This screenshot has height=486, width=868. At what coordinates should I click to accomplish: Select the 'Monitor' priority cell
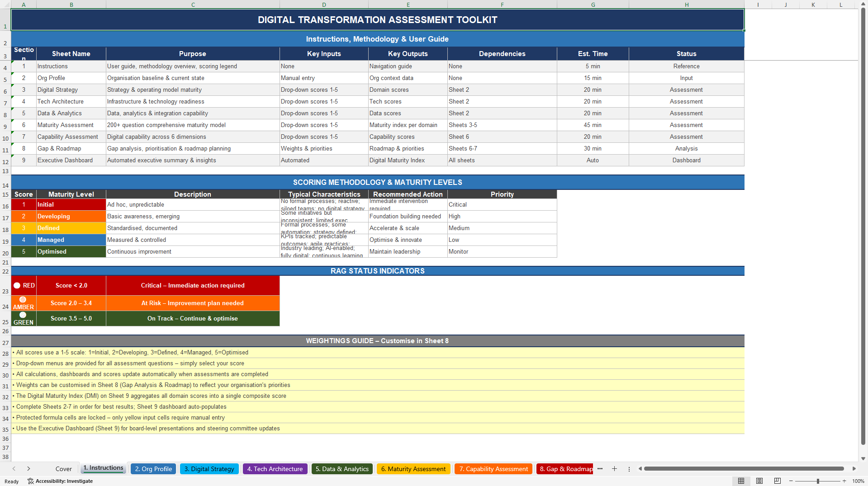pos(502,251)
